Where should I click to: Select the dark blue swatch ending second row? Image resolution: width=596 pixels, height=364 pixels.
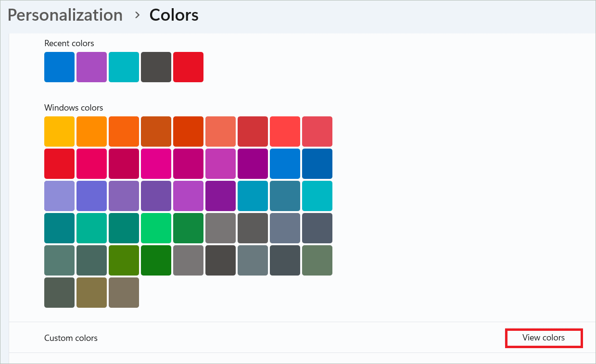click(x=317, y=163)
